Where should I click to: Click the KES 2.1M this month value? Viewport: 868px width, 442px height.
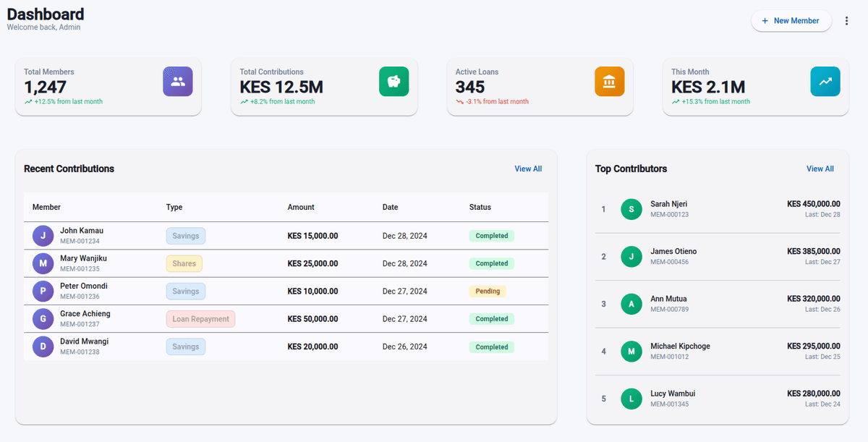708,87
